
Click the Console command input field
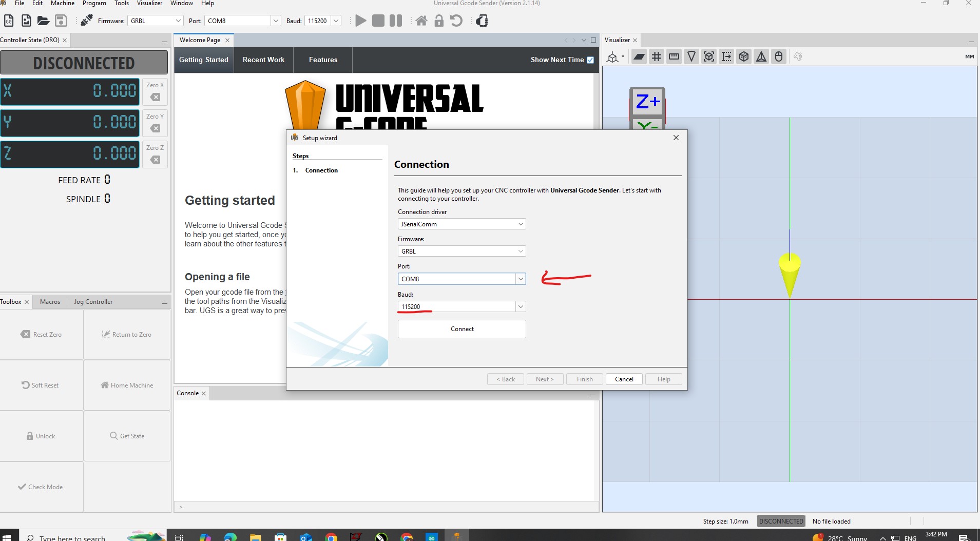pos(386,507)
